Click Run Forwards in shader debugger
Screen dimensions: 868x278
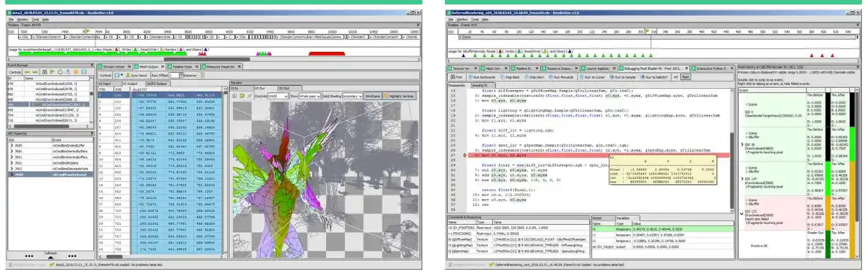click(561, 77)
